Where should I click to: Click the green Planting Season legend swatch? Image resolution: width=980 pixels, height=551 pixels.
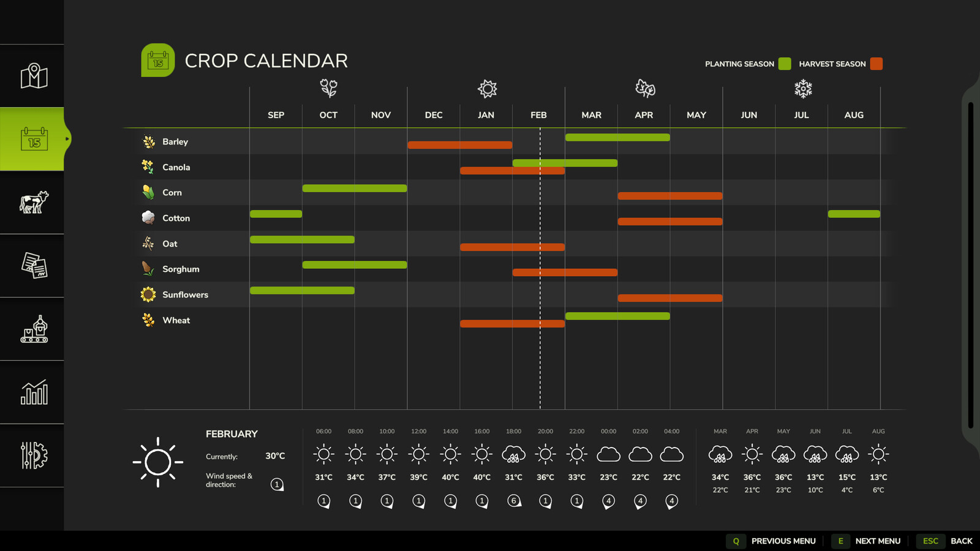click(x=785, y=64)
